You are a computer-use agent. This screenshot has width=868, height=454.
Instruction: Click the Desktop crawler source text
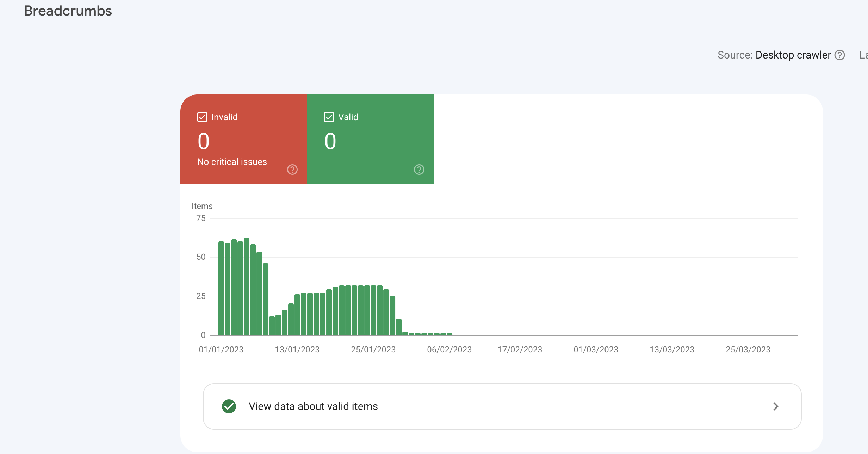coord(793,55)
